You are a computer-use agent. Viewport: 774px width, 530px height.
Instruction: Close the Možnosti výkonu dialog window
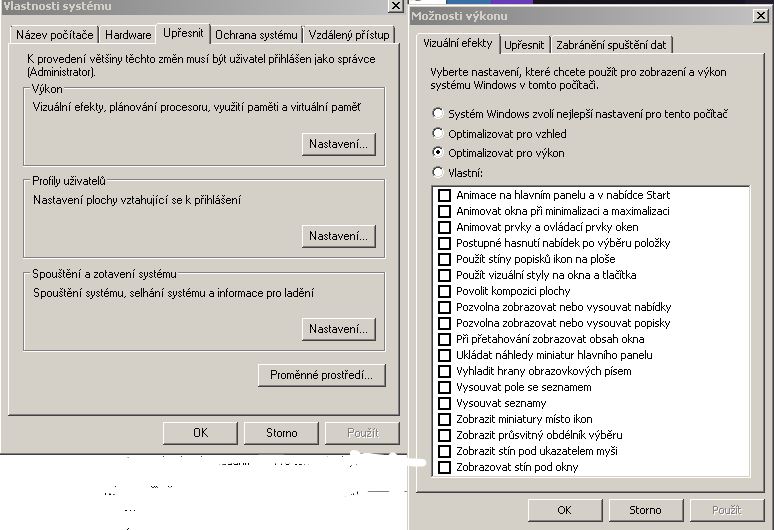tap(761, 16)
